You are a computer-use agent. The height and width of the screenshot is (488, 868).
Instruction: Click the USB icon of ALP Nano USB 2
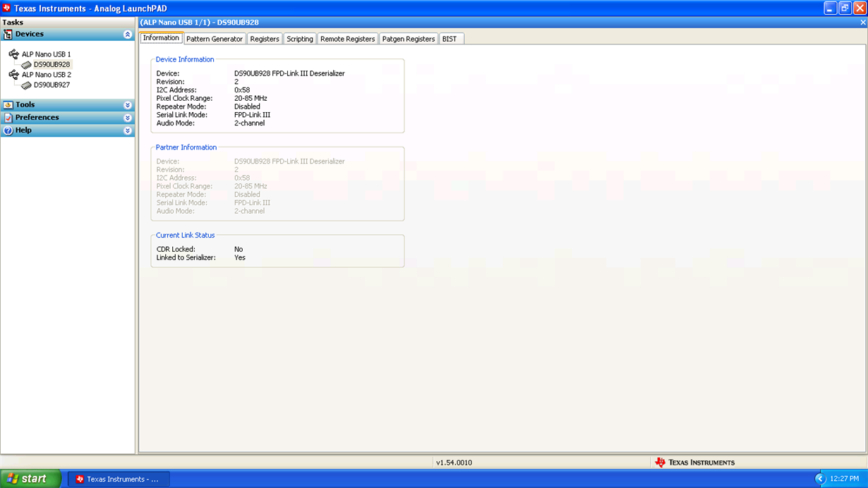(14, 74)
